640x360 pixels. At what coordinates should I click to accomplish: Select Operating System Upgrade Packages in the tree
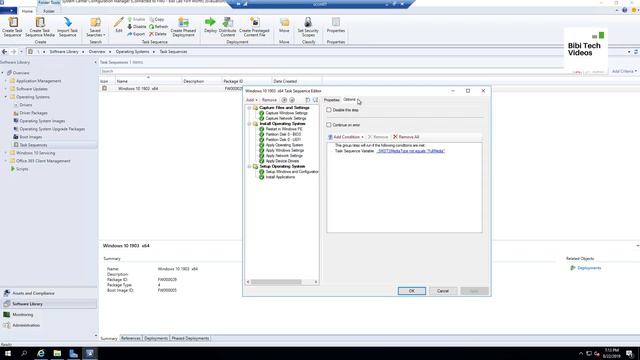pos(52,129)
